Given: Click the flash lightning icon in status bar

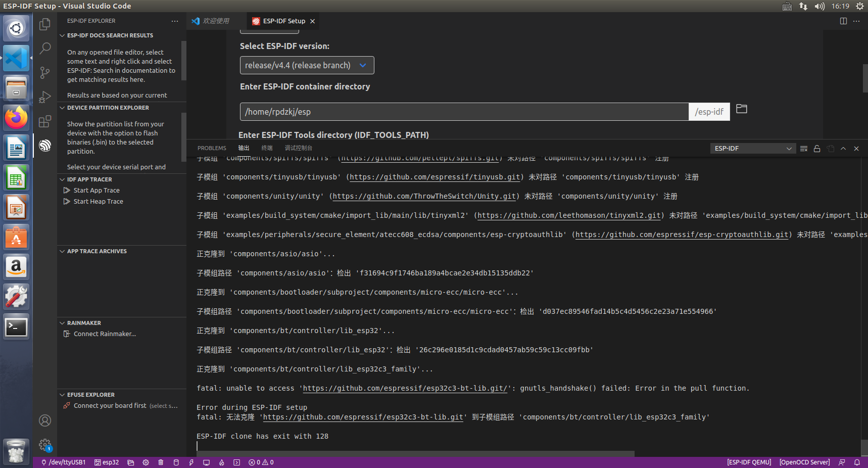Looking at the screenshot, I should coord(191,462).
